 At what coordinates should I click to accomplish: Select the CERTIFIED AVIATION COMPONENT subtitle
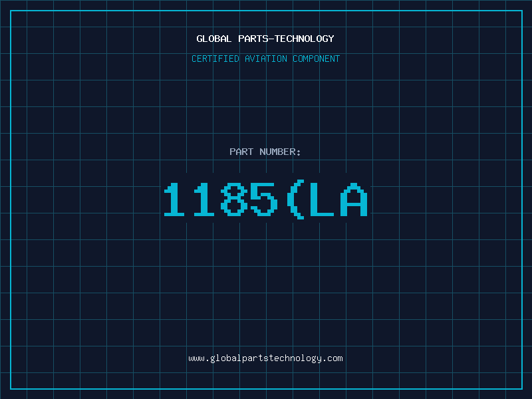pos(265,59)
